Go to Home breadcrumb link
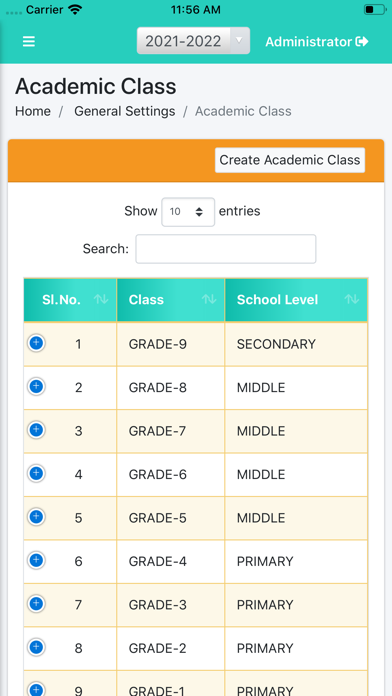 pos(33,111)
